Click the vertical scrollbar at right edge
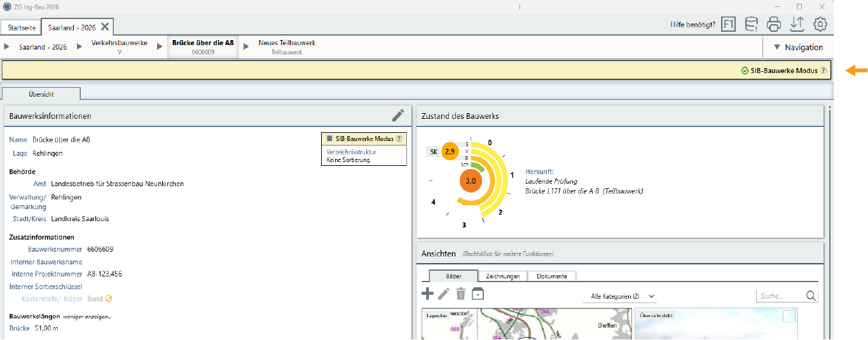Image resolution: width=868 pixels, height=340 pixels. (x=830, y=222)
